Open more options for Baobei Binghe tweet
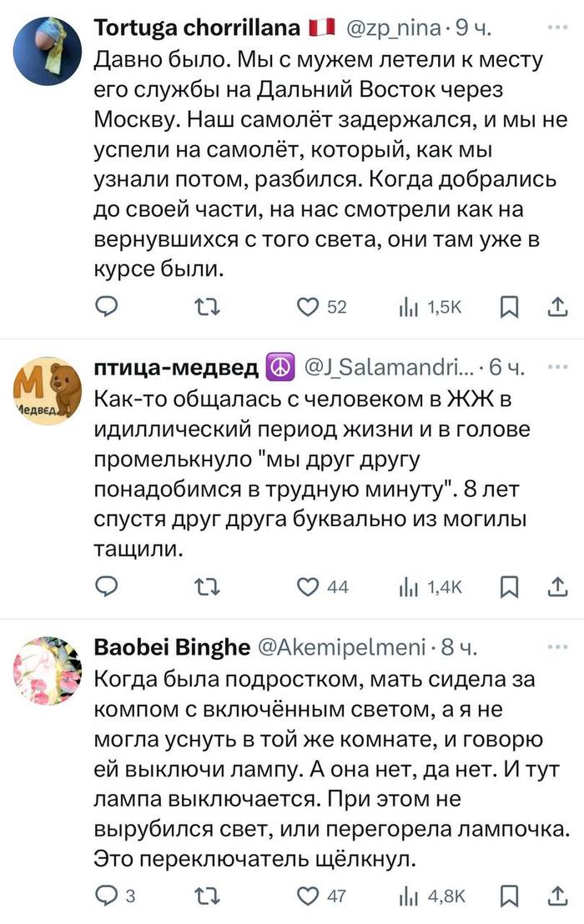This screenshot has width=584, height=924. tap(556, 646)
